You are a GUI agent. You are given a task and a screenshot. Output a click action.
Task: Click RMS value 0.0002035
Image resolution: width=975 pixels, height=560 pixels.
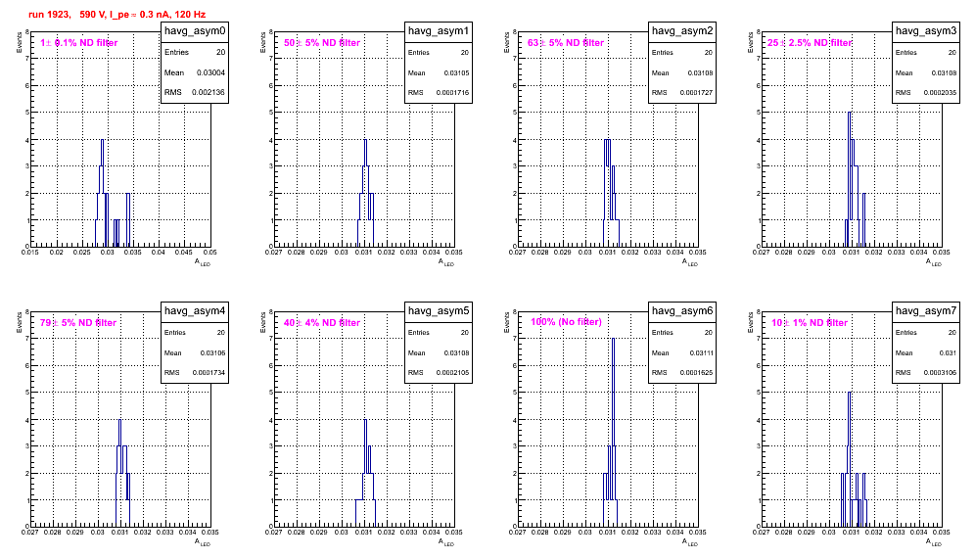(x=940, y=93)
